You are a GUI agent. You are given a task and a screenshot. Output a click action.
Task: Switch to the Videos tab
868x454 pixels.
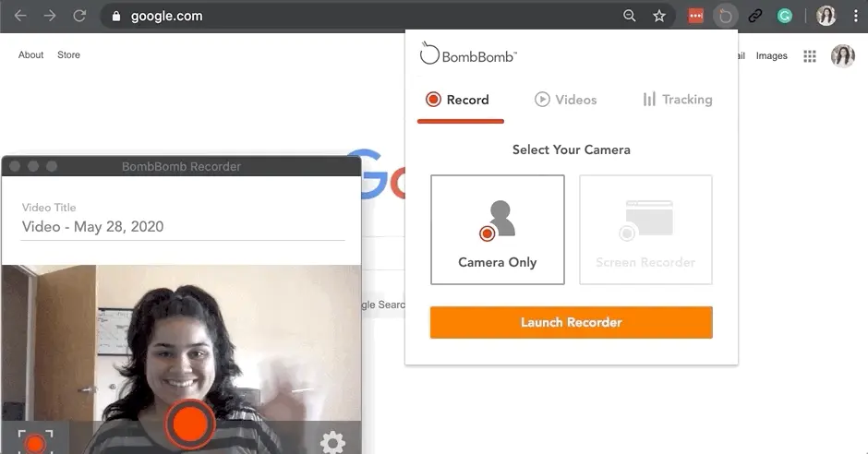tap(565, 100)
